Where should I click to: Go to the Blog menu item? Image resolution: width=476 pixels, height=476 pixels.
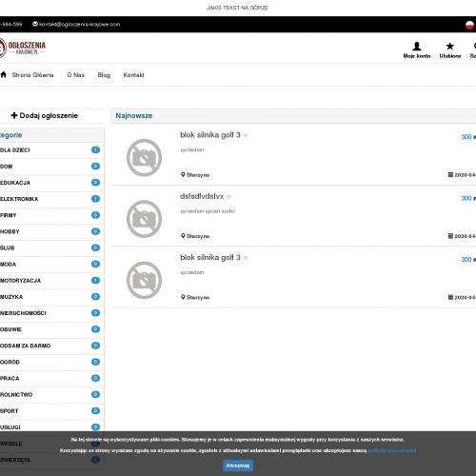[x=104, y=75]
